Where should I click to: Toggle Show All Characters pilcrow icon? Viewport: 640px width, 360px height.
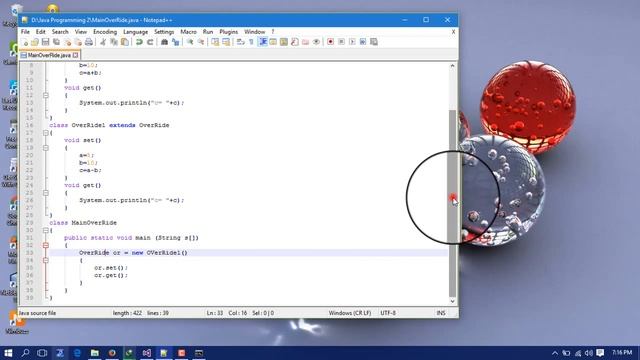pos(251,42)
